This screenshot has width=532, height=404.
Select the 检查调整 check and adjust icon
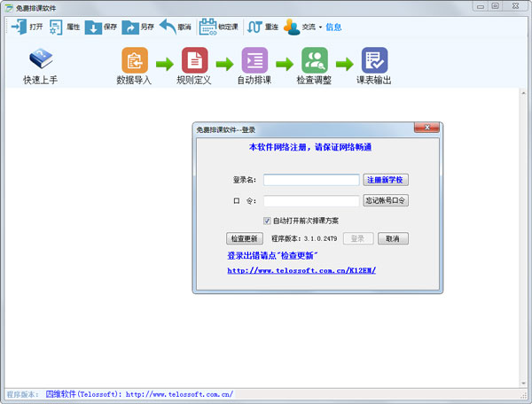pos(315,60)
